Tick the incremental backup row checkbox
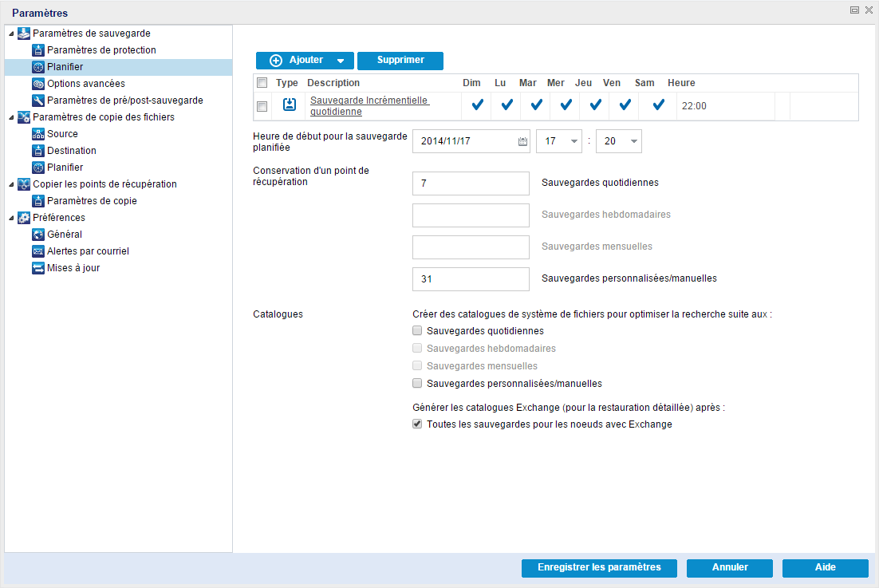879x588 pixels. click(x=262, y=106)
